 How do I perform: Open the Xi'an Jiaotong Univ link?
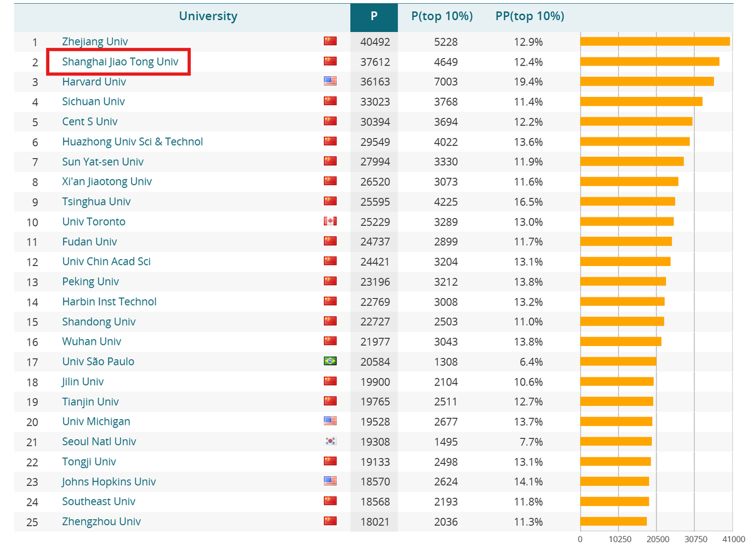[107, 182]
